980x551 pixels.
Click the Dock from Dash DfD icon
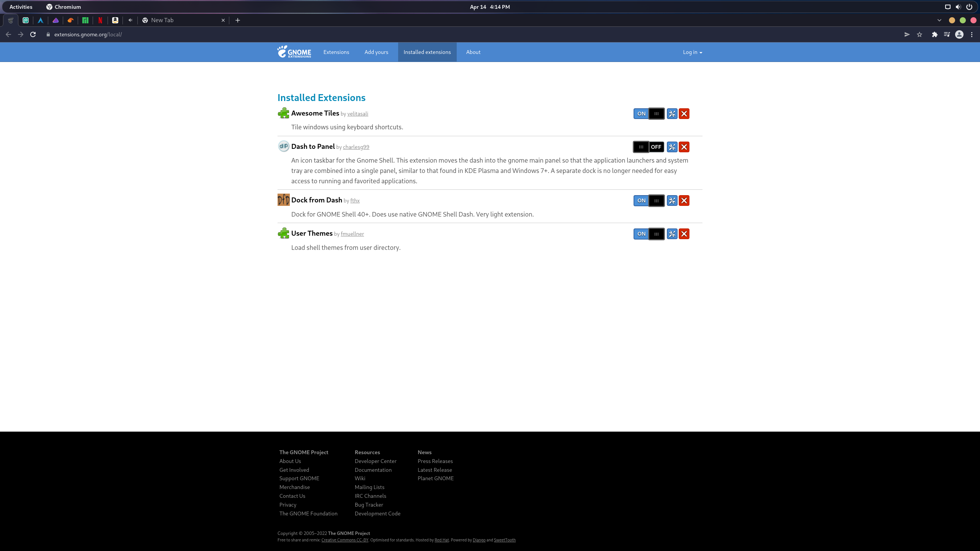pos(284,200)
